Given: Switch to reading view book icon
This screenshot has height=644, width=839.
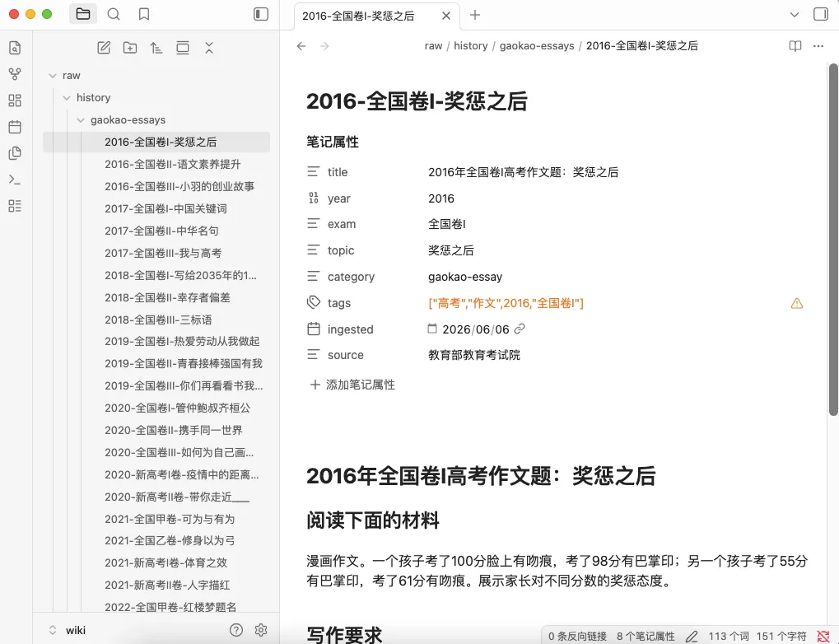Looking at the screenshot, I should pos(795,46).
